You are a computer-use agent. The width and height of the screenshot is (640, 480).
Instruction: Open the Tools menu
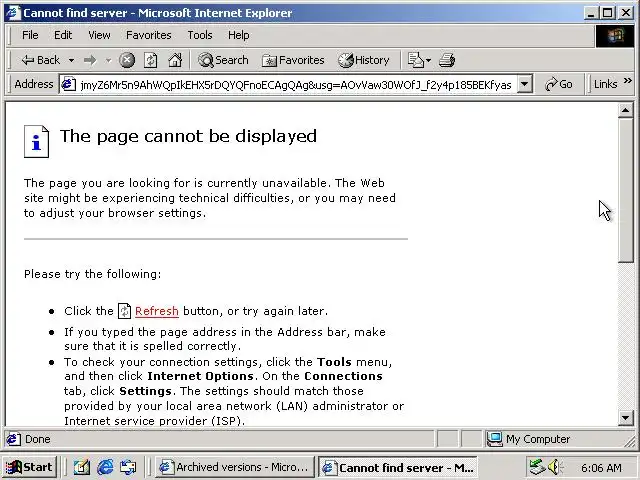(x=200, y=35)
